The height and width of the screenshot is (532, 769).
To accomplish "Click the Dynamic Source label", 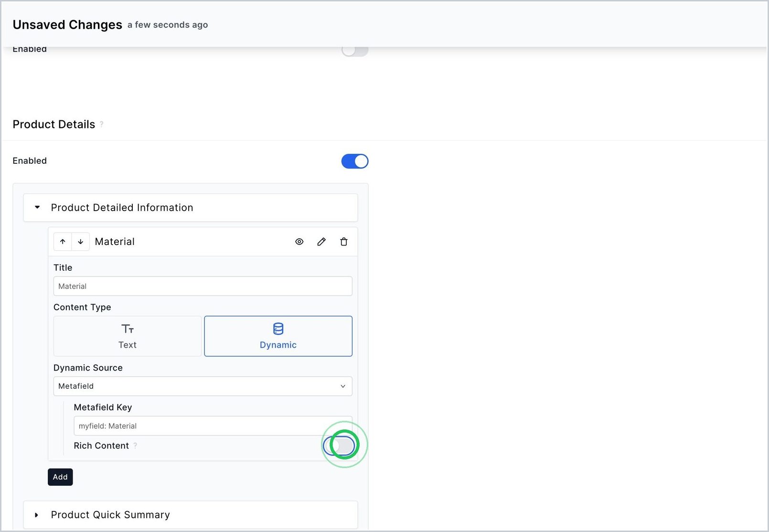I will (88, 368).
